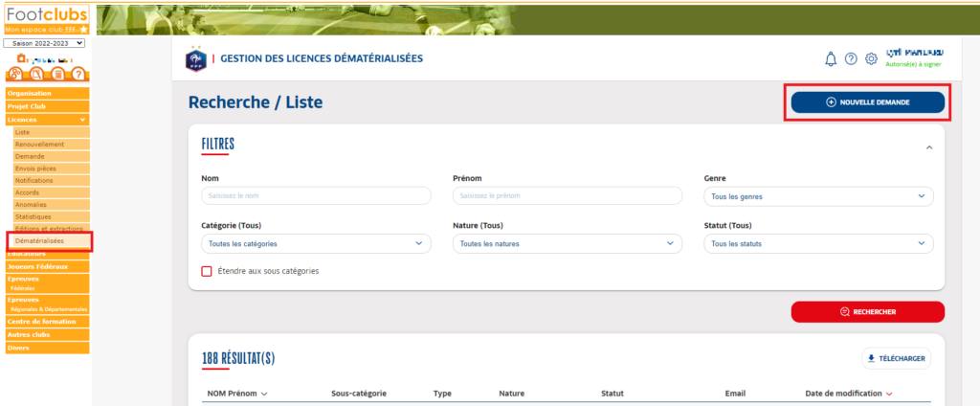Image resolution: width=980 pixels, height=406 pixels.
Task: Open the pencil and paper sidebar icon
Action: pyautogui.click(x=37, y=75)
